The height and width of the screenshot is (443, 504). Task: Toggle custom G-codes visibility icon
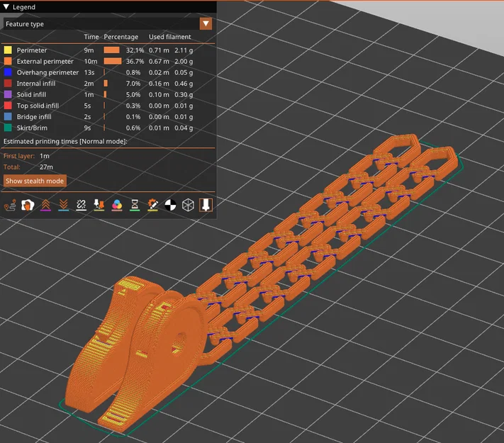[x=152, y=205]
